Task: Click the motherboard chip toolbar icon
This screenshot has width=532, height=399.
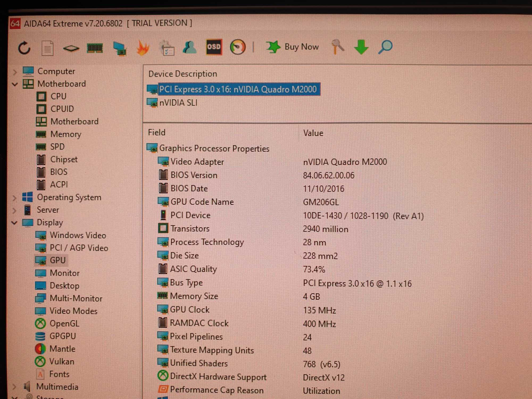Action: click(x=71, y=48)
